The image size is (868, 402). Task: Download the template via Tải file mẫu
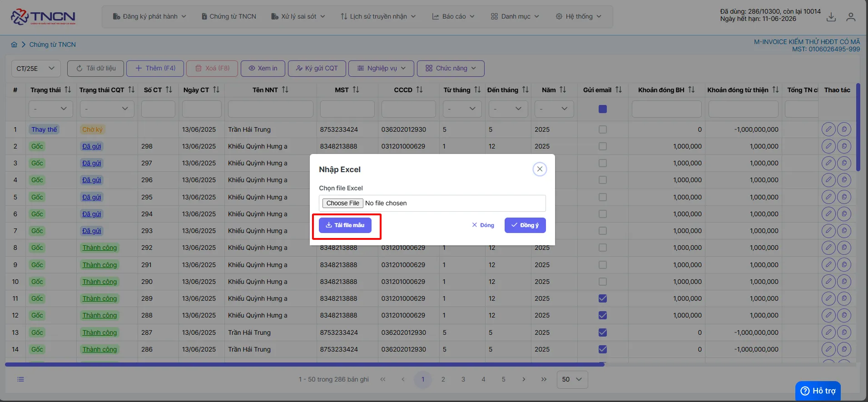pyautogui.click(x=345, y=225)
